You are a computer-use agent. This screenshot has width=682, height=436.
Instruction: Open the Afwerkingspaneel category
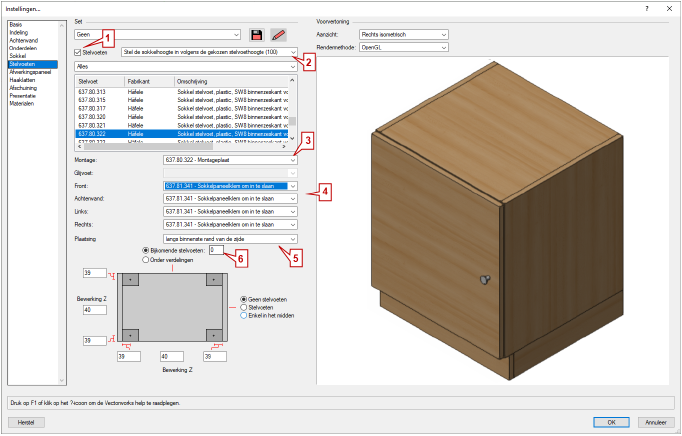[30, 72]
